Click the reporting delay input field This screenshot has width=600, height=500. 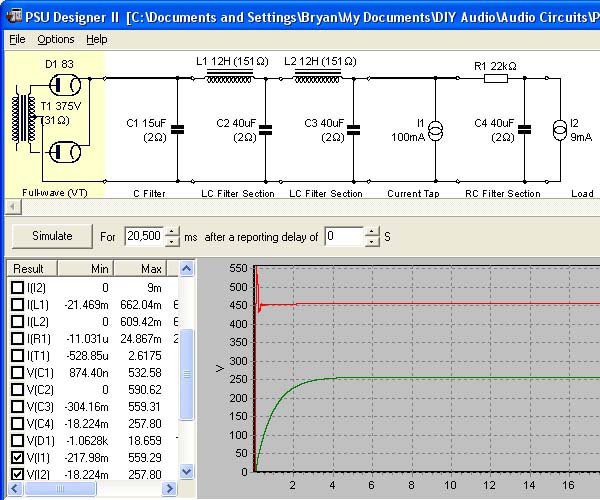click(x=344, y=236)
